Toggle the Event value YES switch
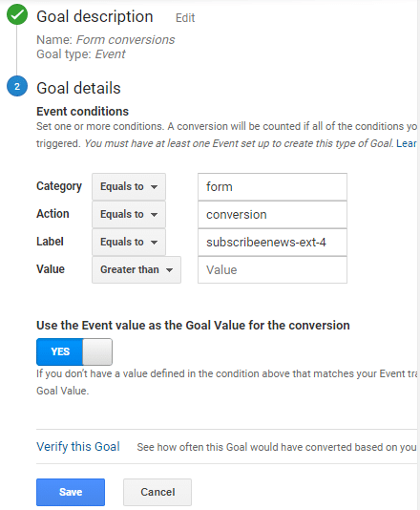 74,351
